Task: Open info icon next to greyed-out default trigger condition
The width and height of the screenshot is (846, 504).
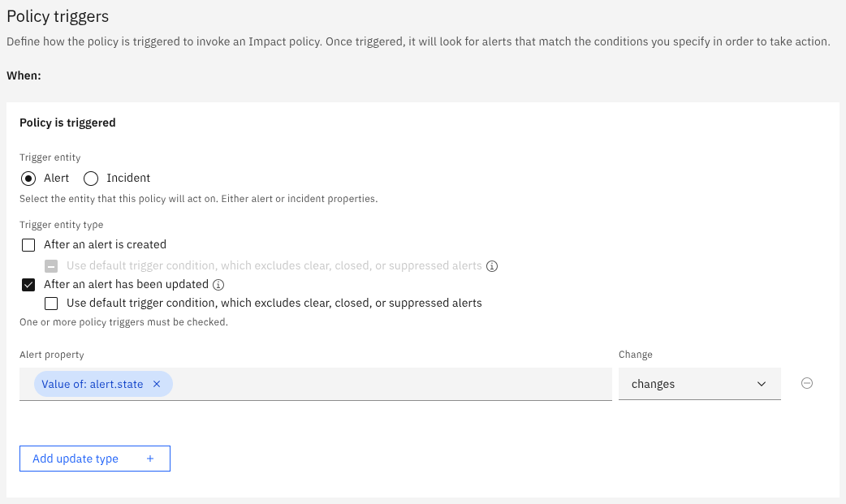Action: [492, 266]
